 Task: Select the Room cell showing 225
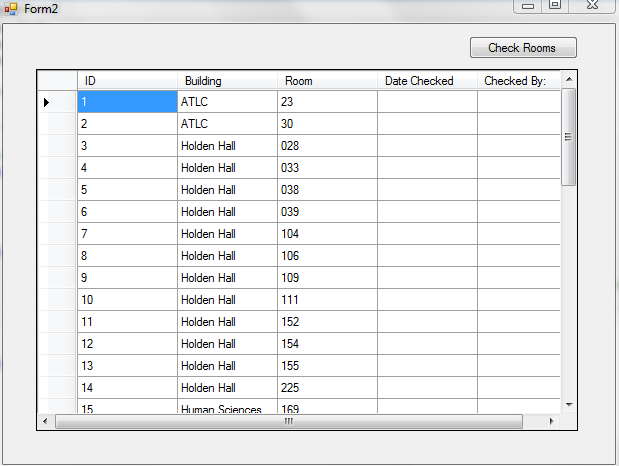point(327,388)
